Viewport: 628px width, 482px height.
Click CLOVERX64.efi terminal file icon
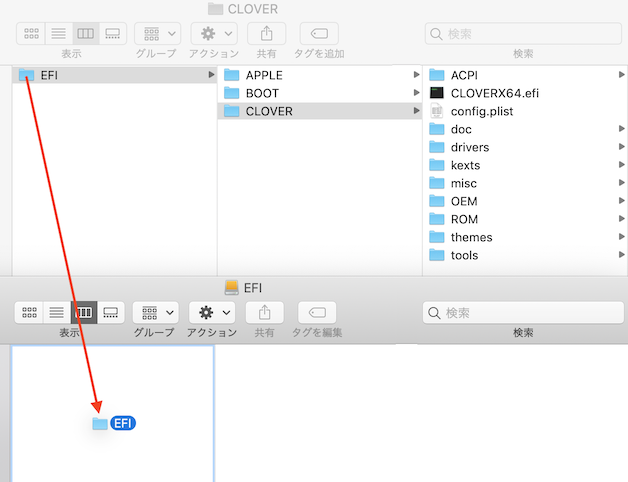(437, 93)
